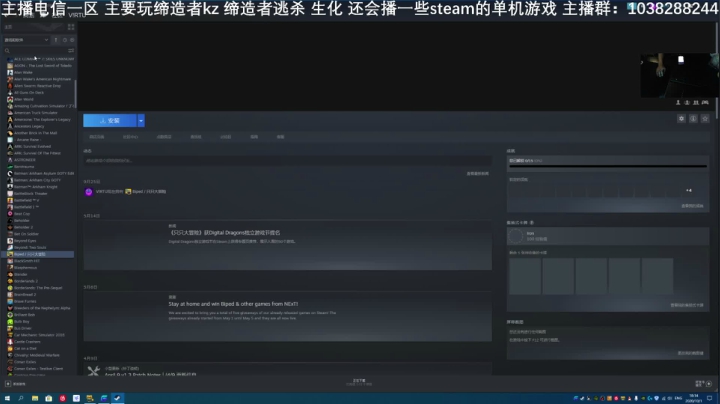
Task: Click the Beyond: Two Souls icon
Action: point(10,247)
